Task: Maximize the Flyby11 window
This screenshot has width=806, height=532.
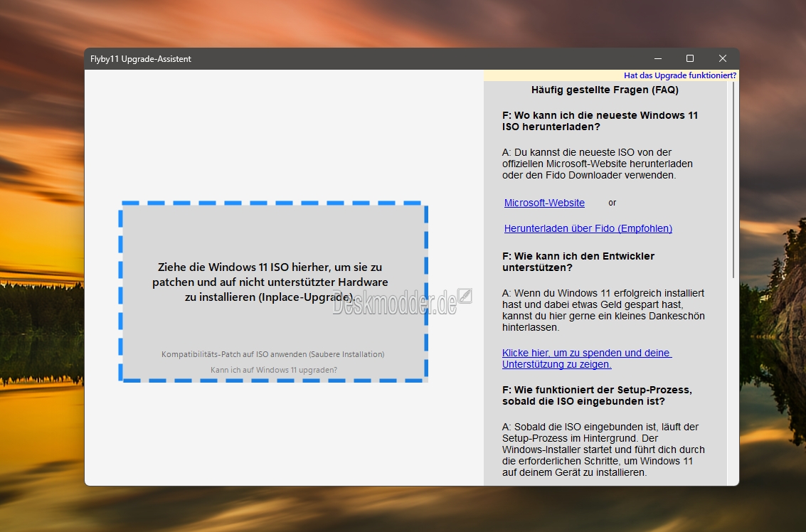Action: pyautogui.click(x=690, y=58)
